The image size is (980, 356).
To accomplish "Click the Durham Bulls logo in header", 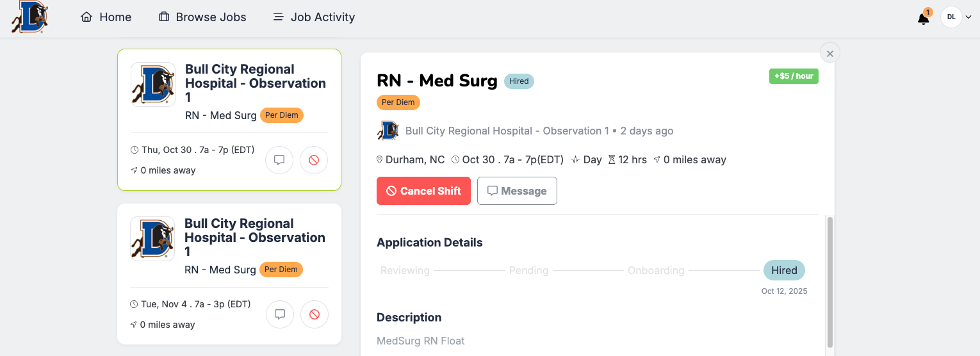I will coord(29,17).
